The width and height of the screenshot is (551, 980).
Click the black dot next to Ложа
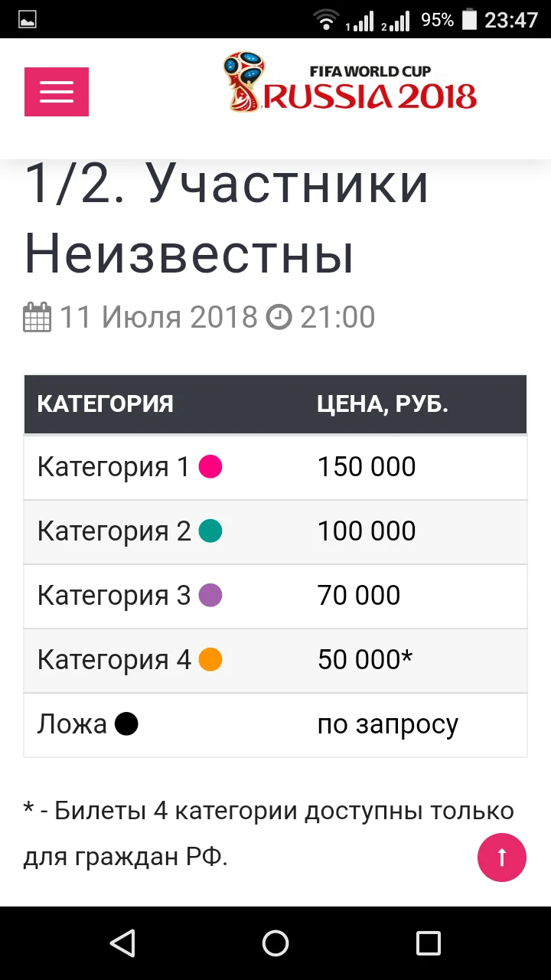tap(128, 724)
